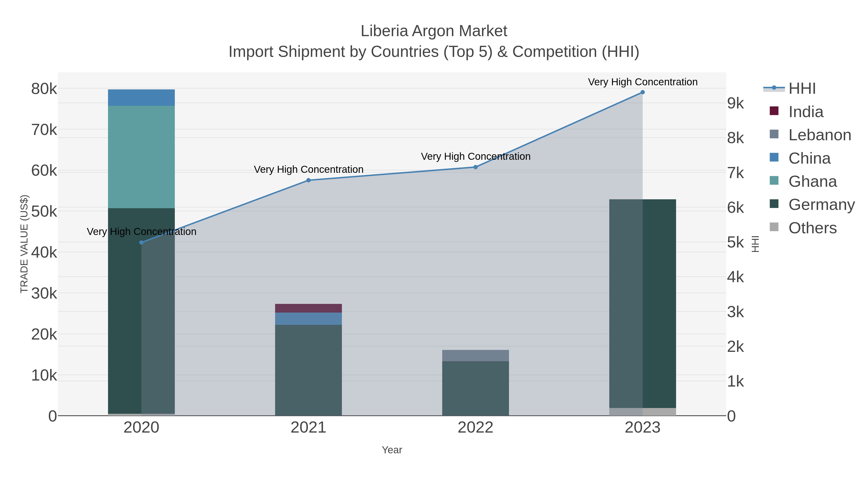Toggle the Germany legend entry
Viewport: 868px width, 488px height.
coord(812,205)
